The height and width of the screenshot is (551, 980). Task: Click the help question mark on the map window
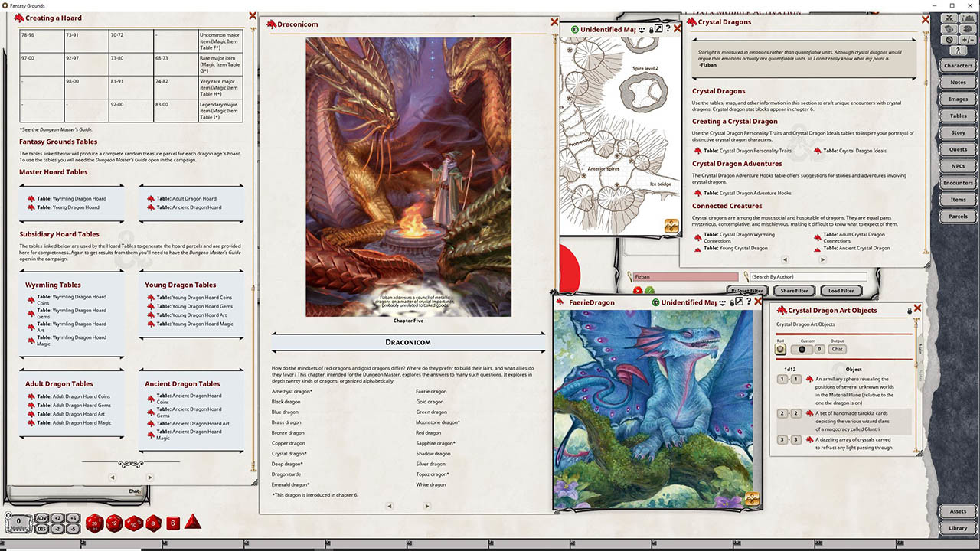pos(668,28)
